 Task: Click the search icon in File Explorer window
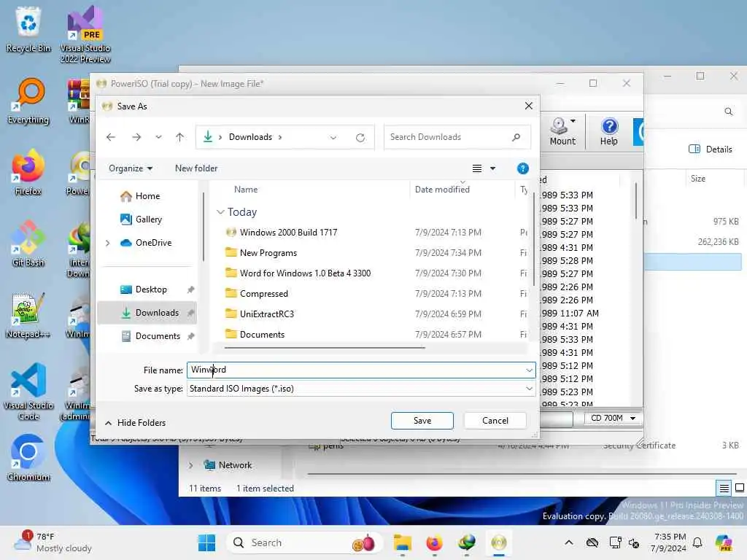pyautogui.click(x=729, y=112)
